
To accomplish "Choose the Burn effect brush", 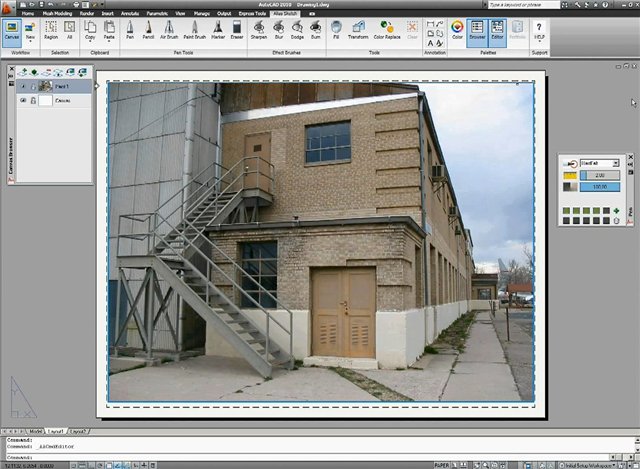I will pyautogui.click(x=316, y=30).
